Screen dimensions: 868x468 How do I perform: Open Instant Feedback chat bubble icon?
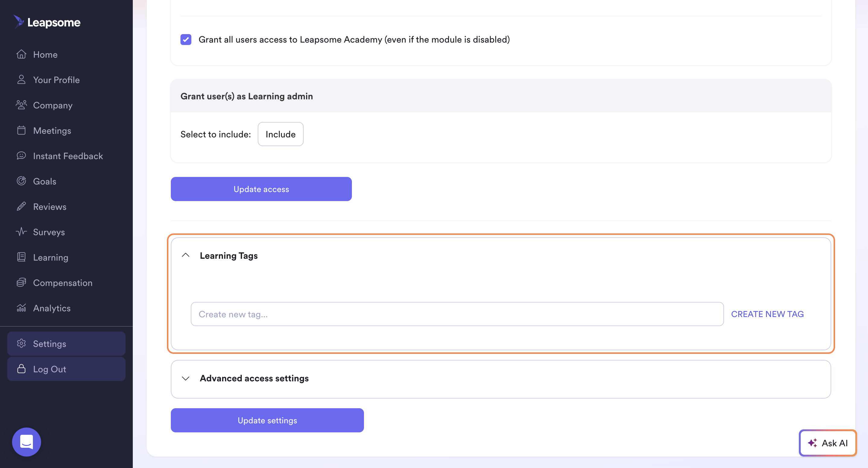click(21, 155)
